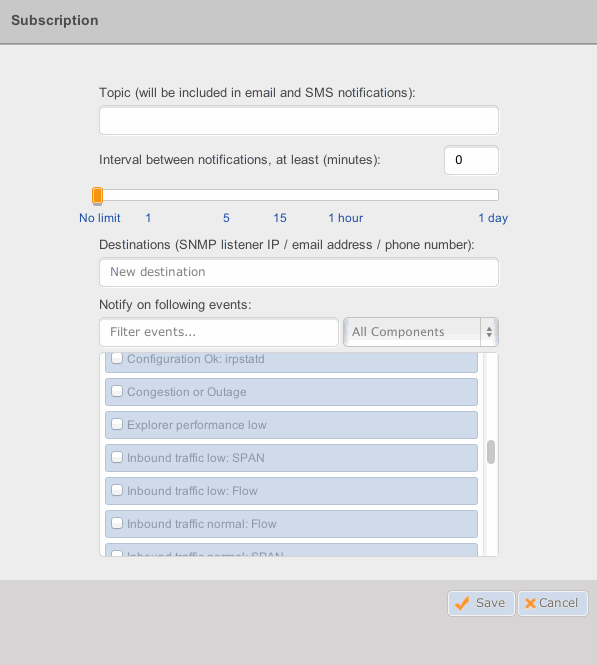
Task: Set interval to No limit
Action: (x=100, y=218)
